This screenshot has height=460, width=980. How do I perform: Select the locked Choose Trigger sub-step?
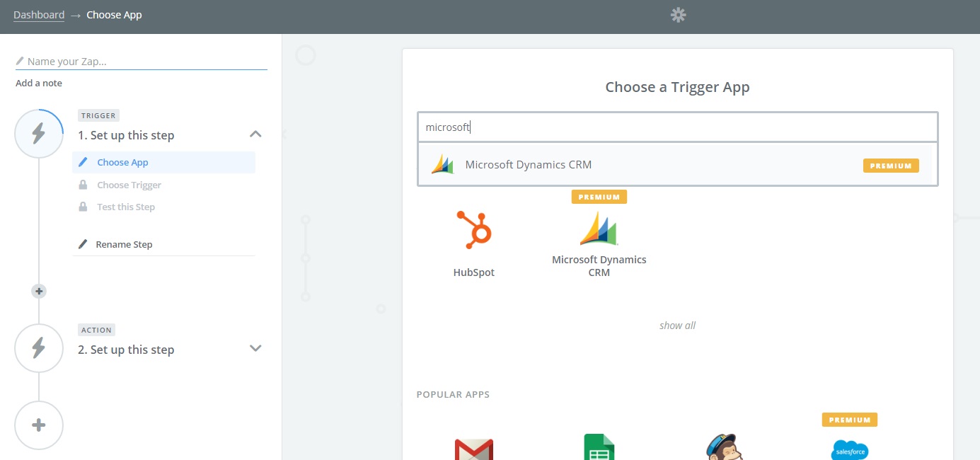[129, 185]
